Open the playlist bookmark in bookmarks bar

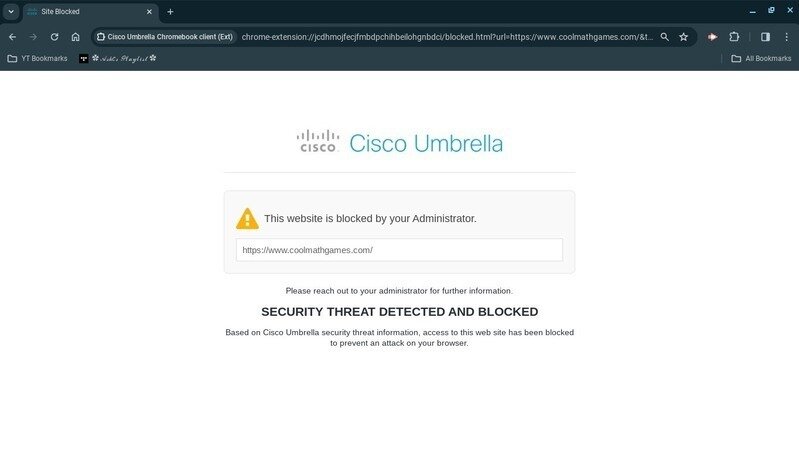click(x=118, y=59)
